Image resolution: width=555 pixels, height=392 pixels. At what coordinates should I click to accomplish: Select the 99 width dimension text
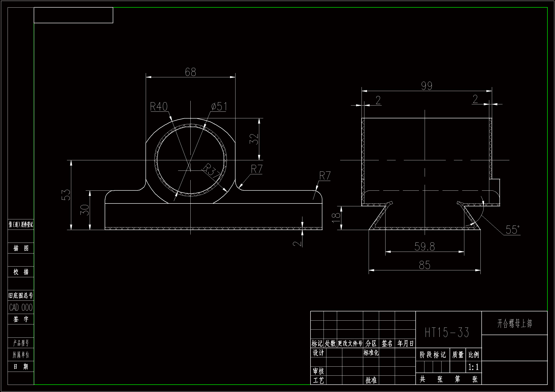pos(427,86)
